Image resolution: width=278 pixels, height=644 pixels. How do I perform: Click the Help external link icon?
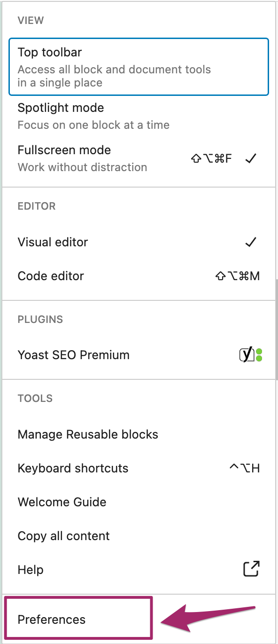(252, 569)
